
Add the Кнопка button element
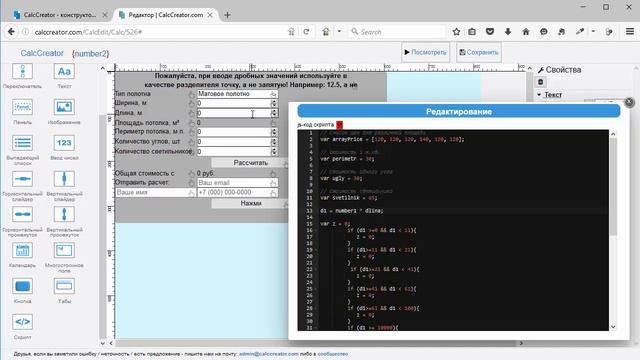pos(22,286)
